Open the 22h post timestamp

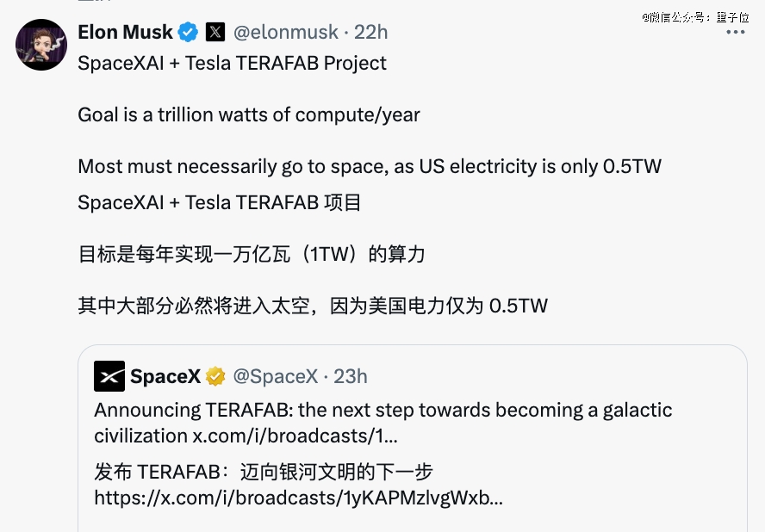371,33
